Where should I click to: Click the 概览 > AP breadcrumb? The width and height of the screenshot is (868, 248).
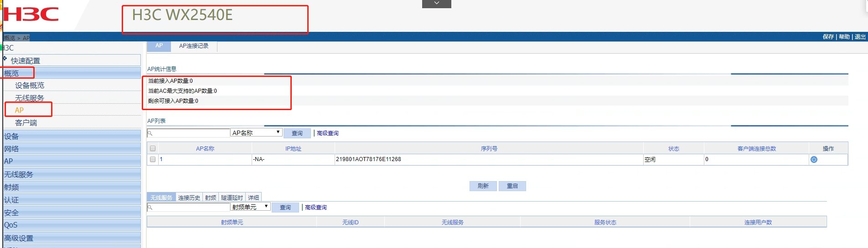(17, 38)
